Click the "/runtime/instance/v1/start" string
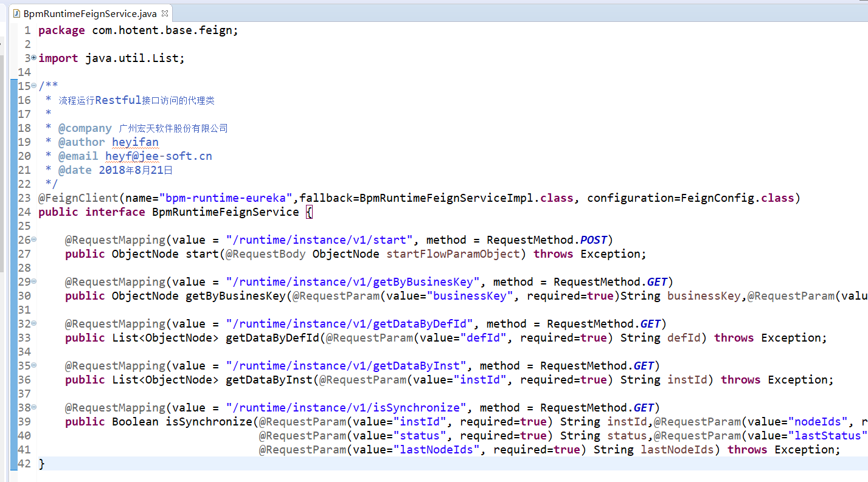Screen dimensions: 868x482 coord(319,240)
